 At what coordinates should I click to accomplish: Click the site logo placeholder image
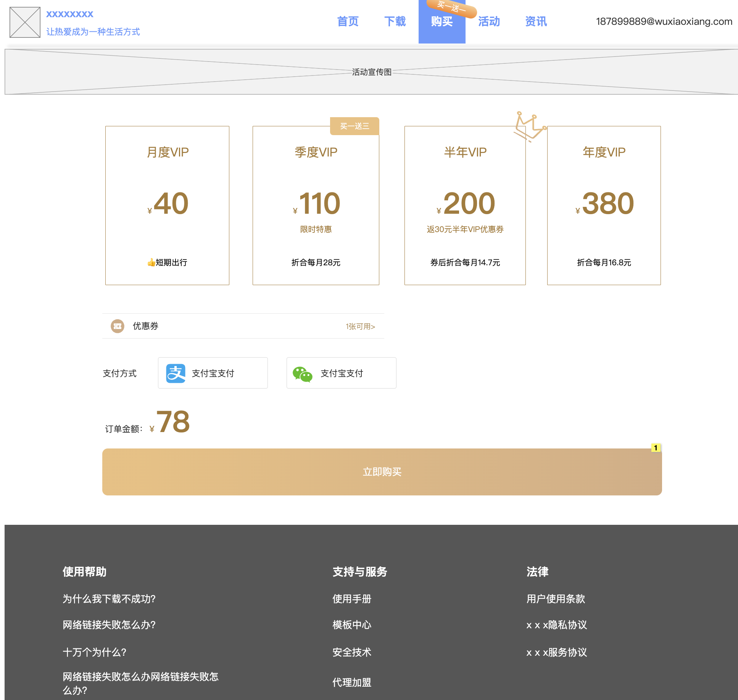(25, 22)
